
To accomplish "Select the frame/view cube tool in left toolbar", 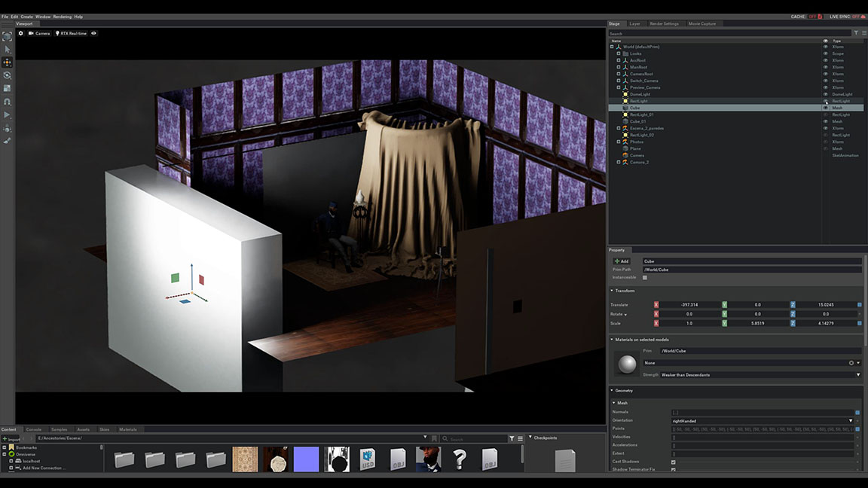I will pyautogui.click(x=8, y=36).
